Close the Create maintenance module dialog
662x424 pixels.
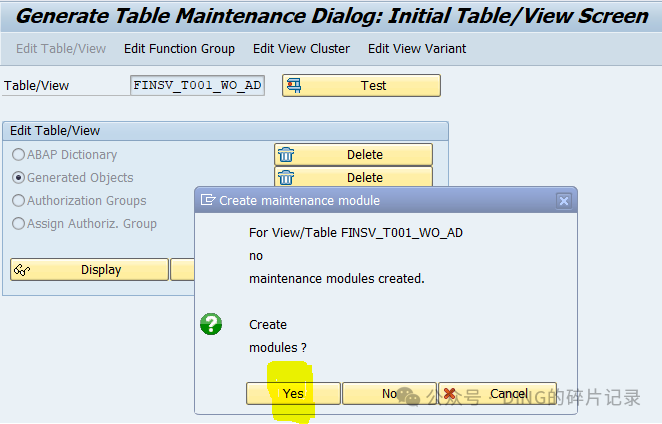click(564, 201)
